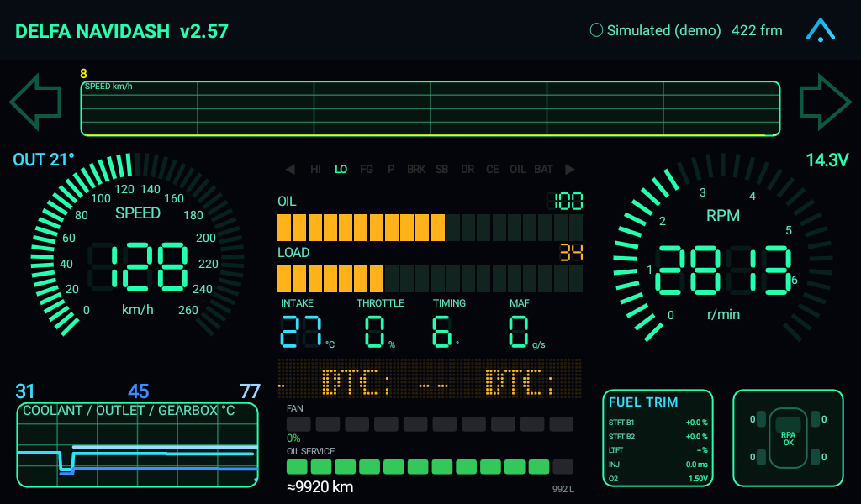This screenshot has height=504, width=861.
Task: Click the MAF g/s value
Action: (x=518, y=331)
